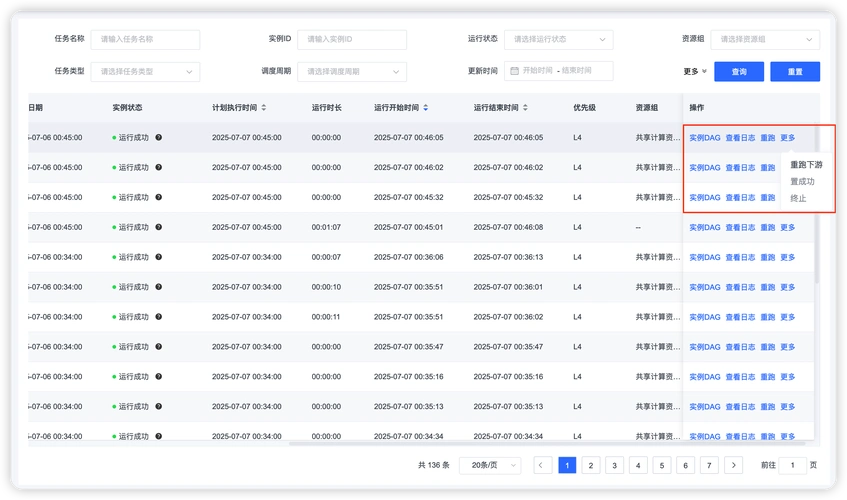The width and height of the screenshot is (847, 500).
Task: Open 查看日志 for row started 00:35:47
Action: coord(740,347)
